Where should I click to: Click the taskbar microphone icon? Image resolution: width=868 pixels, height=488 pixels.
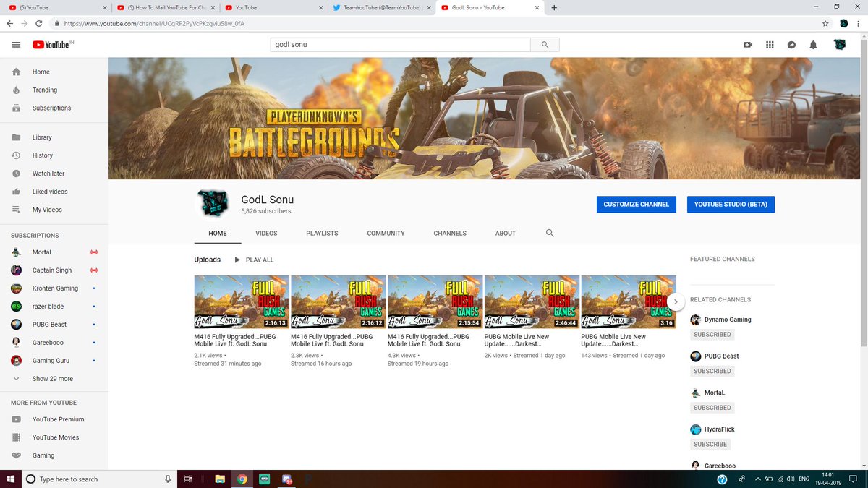tap(168, 479)
